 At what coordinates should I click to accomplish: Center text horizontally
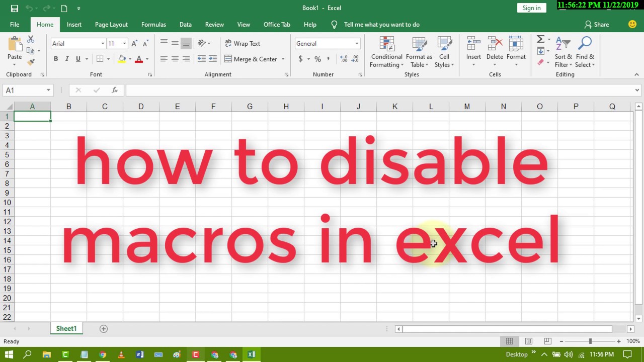point(175,59)
